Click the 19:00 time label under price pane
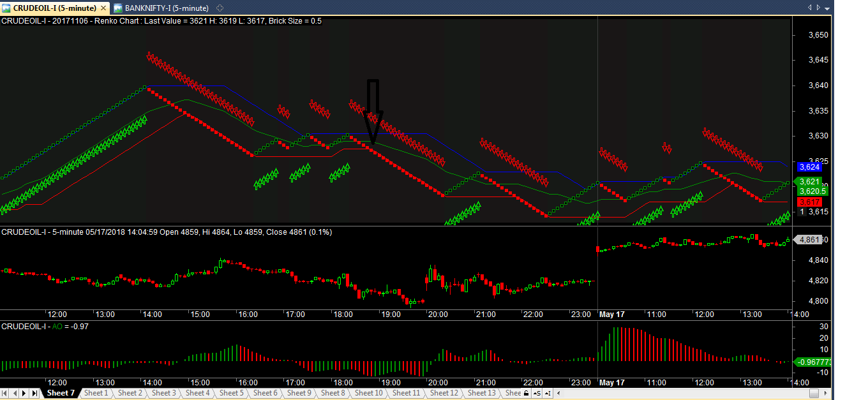The height and width of the screenshot is (400, 868). click(390, 314)
